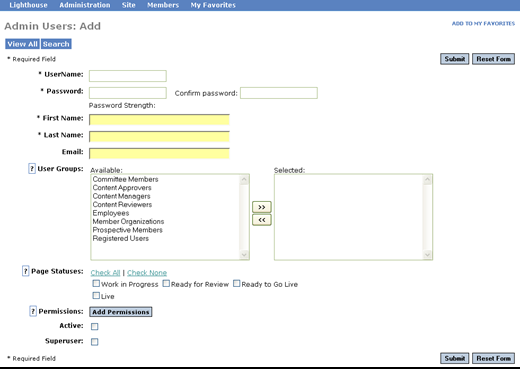Open the Members menu
This screenshot has width=520, height=369.
coord(163,5)
